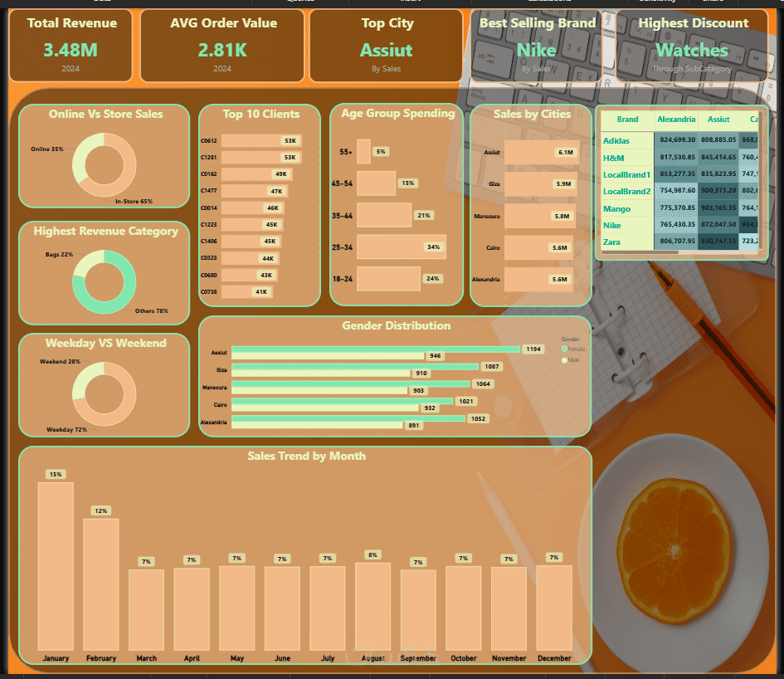Screen dimensions: 784x679
Task: Select the Adidas row header
Action: (x=627, y=140)
